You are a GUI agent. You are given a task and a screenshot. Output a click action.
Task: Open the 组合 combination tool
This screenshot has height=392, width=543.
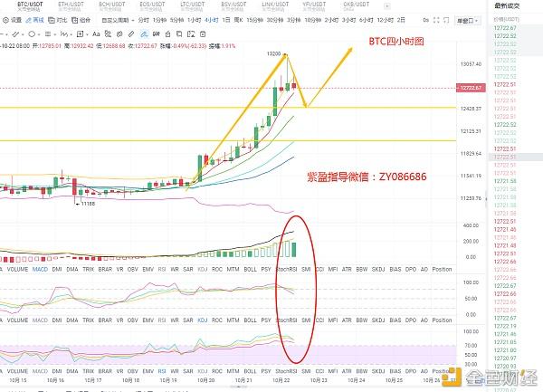point(81,21)
